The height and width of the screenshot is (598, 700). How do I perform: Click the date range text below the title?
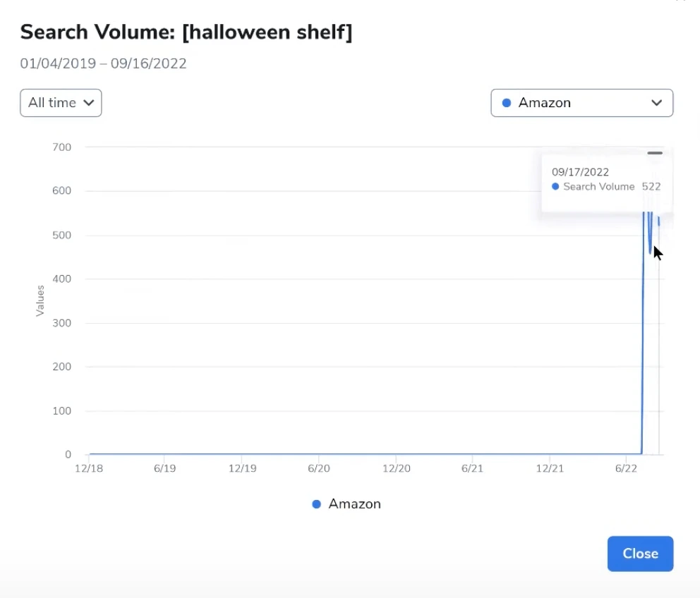click(x=103, y=63)
